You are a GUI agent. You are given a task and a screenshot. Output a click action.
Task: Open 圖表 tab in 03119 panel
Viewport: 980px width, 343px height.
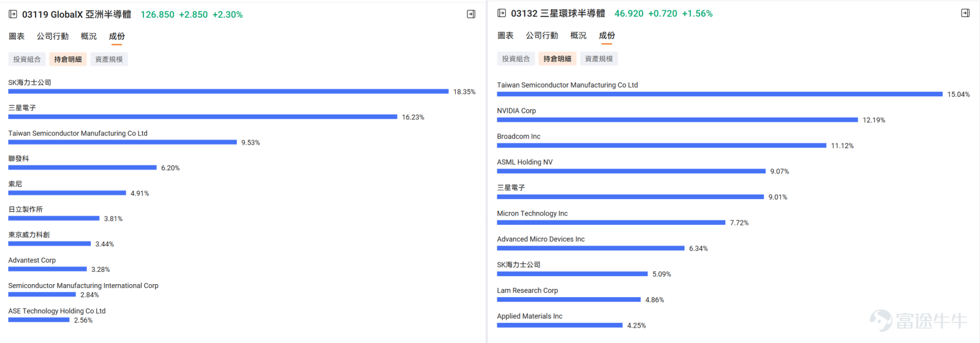[x=17, y=36]
